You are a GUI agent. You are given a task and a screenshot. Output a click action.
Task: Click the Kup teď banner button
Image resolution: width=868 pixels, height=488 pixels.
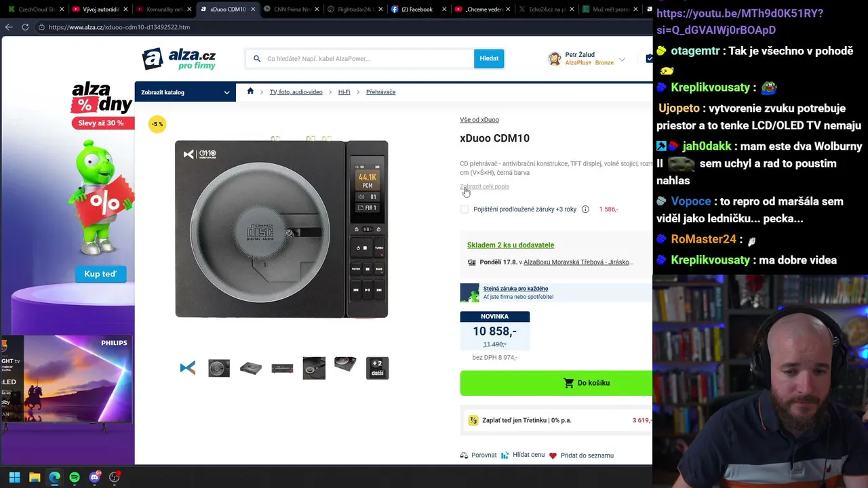(100, 274)
